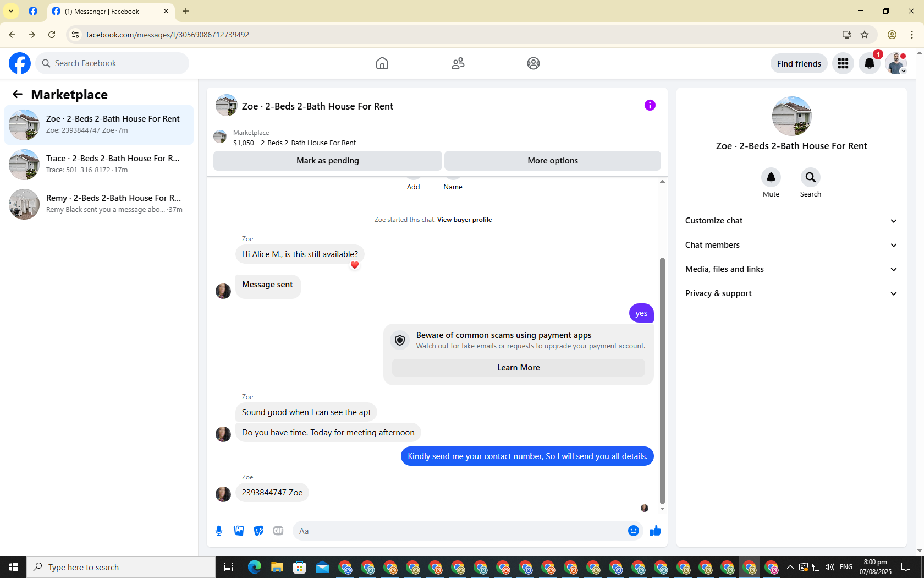This screenshot has width=924, height=578.
Task: Attach a photo or file
Action: 239,531
